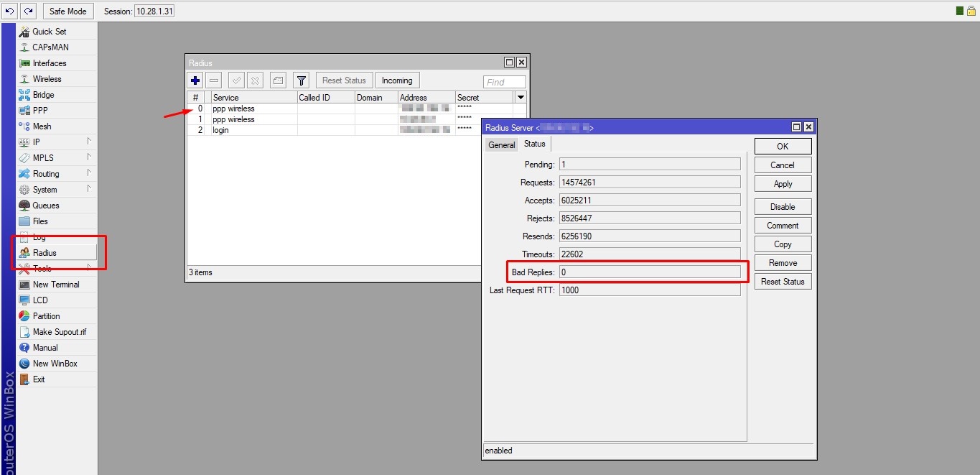Click the comment icon in Radius toolbar
980x475 pixels.
click(279, 80)
